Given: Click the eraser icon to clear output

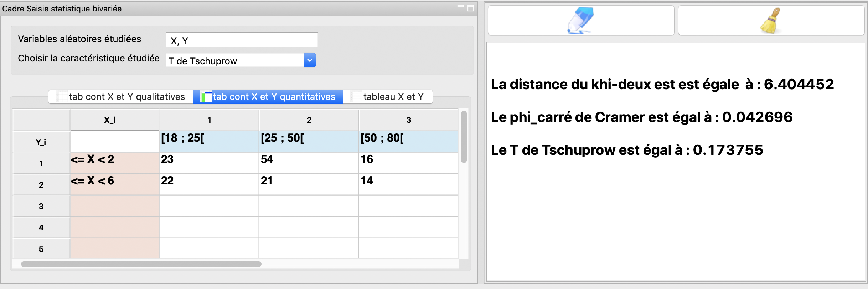Looking at the screenshot, I should click(580, 20).
